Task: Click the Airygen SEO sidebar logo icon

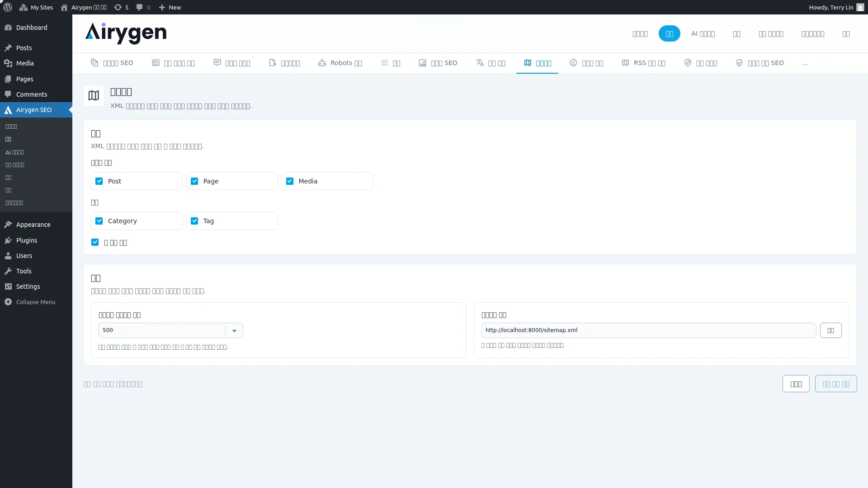Action: click(8, 110)
